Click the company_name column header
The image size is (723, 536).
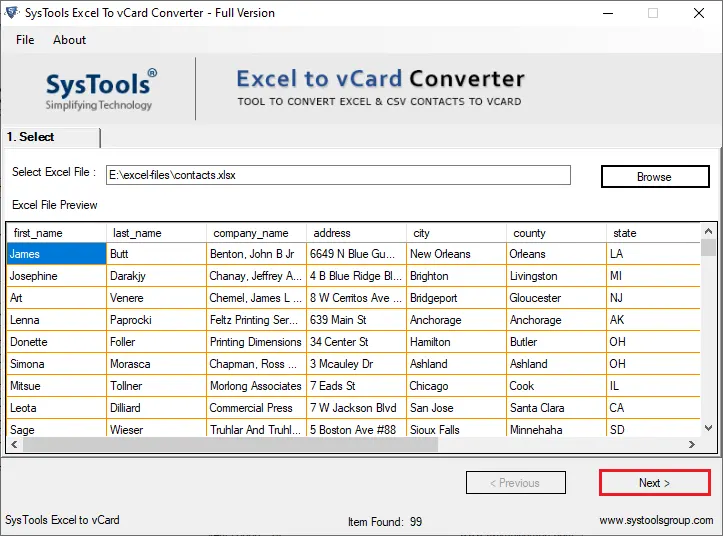pyautogui.click(x=256, y=233)
